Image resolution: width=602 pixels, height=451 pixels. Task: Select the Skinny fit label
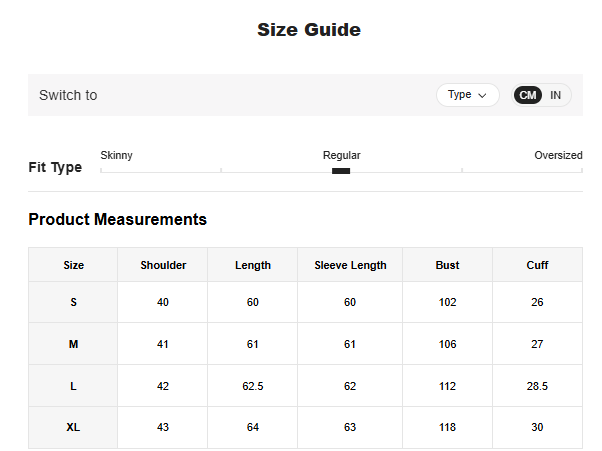click(117, 155)
